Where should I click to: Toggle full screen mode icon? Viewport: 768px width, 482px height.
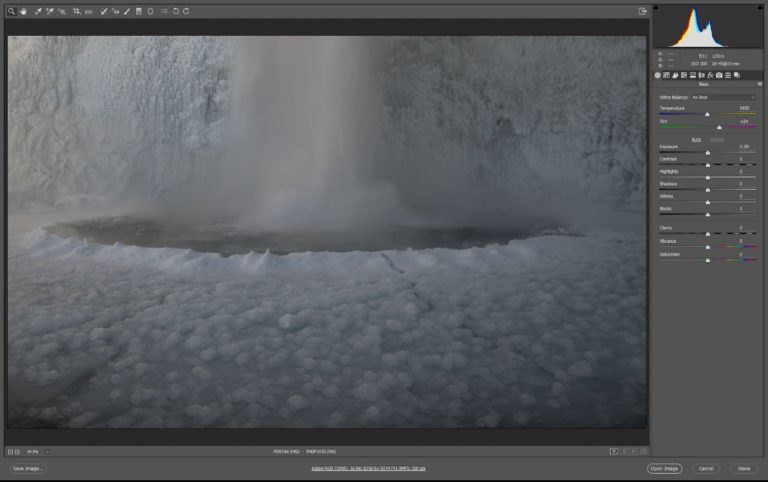pyautogui.click(x=643, y=11)
